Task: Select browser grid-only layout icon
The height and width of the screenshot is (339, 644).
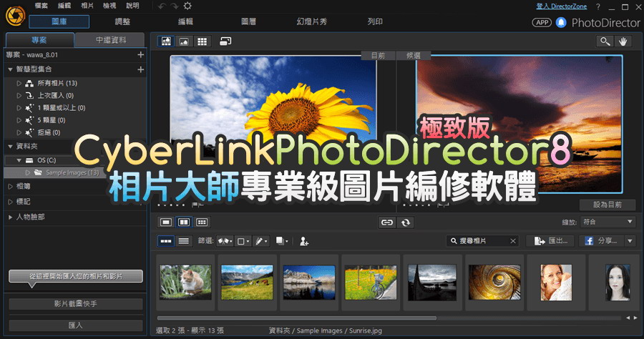Action: click(x=202, y=41)
